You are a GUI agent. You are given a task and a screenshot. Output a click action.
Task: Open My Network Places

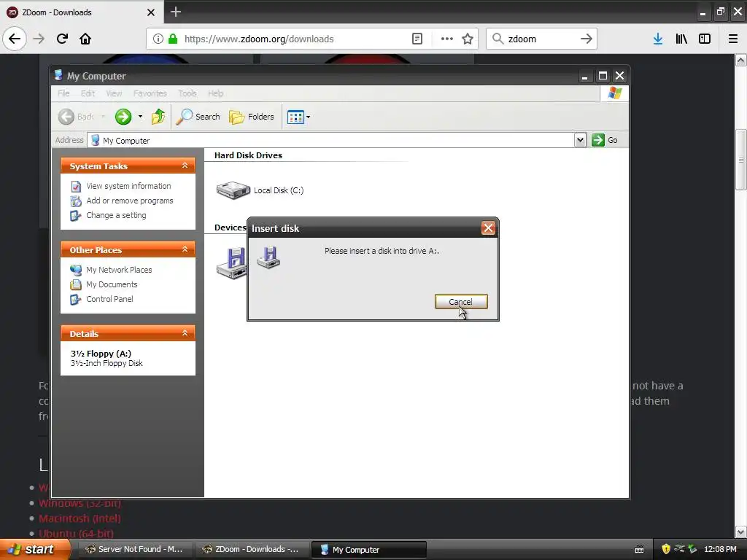pos(119,270)
